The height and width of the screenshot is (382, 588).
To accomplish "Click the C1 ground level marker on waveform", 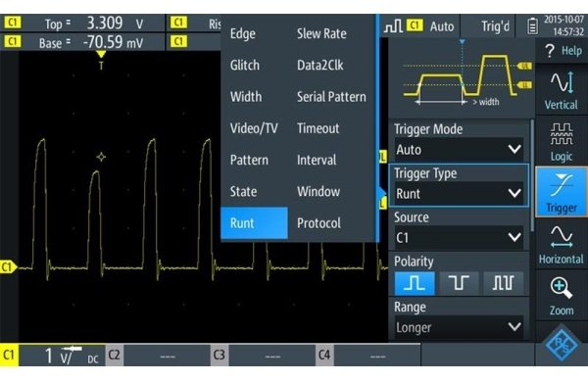I will tap(8, 267).
